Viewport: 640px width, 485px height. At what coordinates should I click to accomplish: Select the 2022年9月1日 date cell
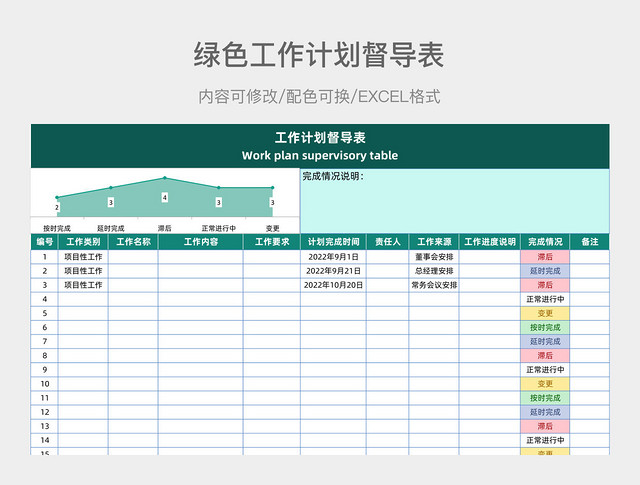point(333,257)
